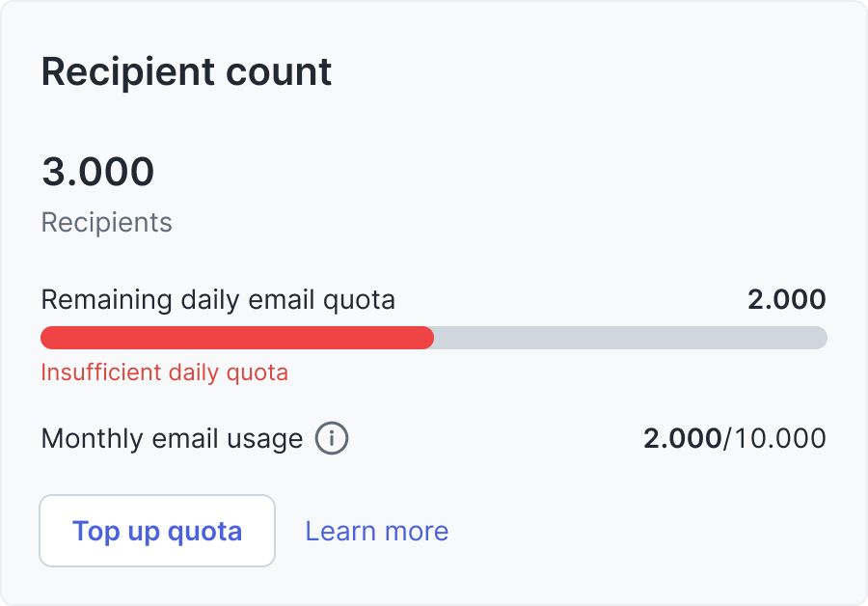Select the Recipient count heading
The image size is (868, 606).
(x=186, y=72)
